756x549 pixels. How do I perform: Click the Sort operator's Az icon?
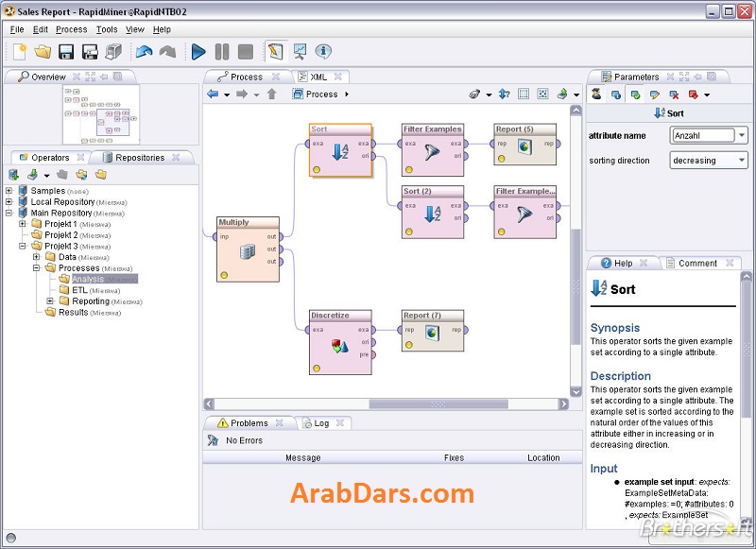pos(340,152)
